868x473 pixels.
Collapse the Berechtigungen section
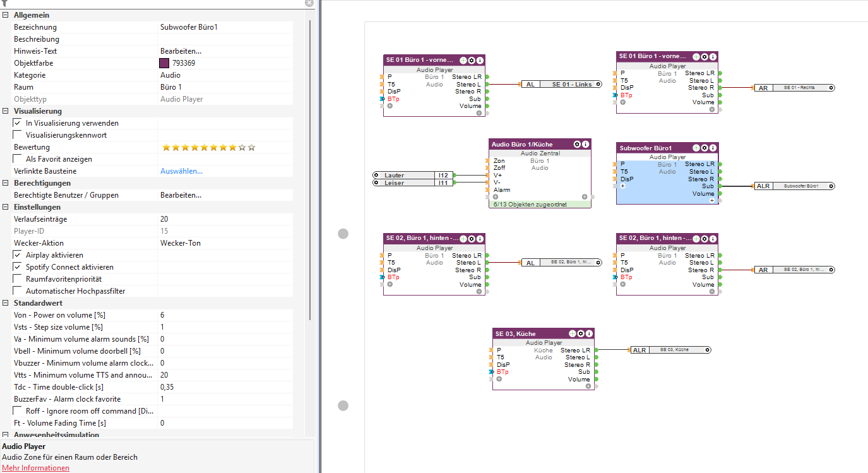[5, 183]
